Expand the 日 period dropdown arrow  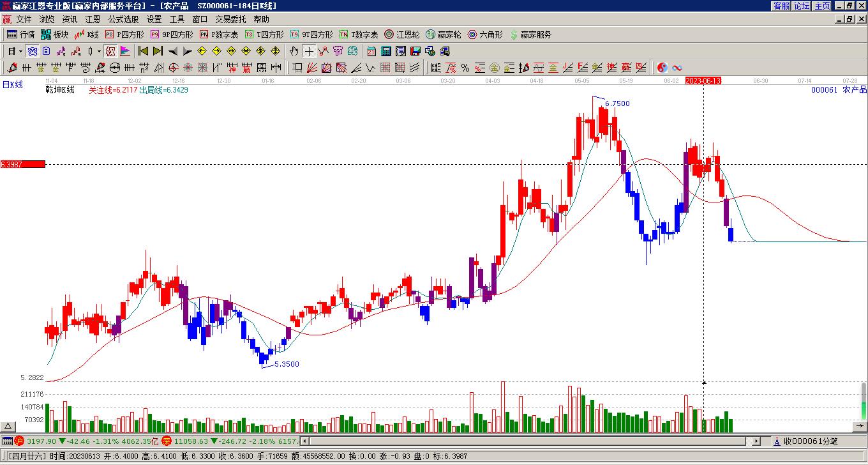tap(21, 51)
